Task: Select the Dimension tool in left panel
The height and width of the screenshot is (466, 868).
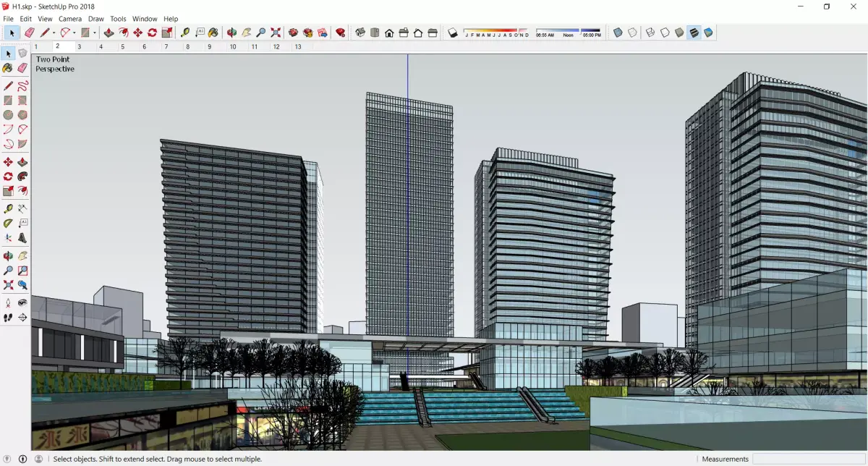Action: [22, 208]
